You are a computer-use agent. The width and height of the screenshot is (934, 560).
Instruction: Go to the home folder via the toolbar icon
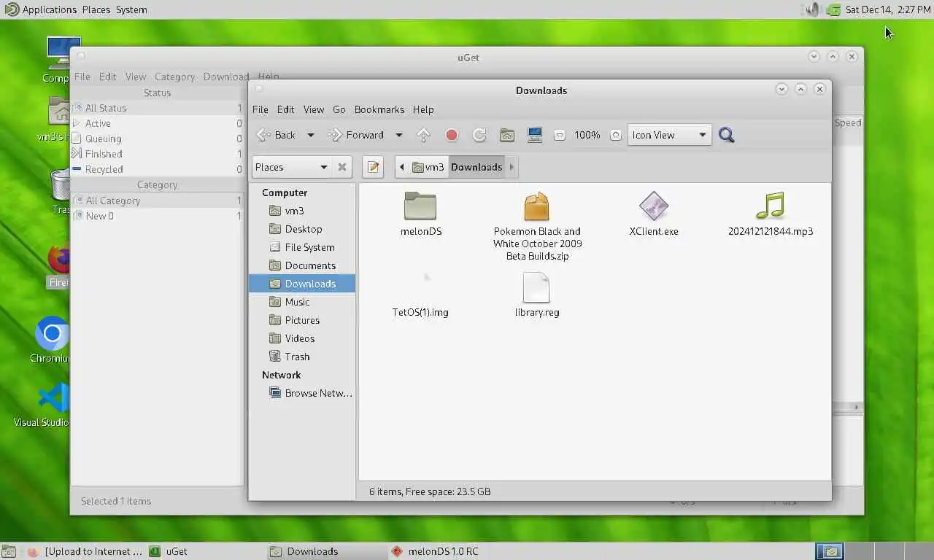(x=507, y=135)
